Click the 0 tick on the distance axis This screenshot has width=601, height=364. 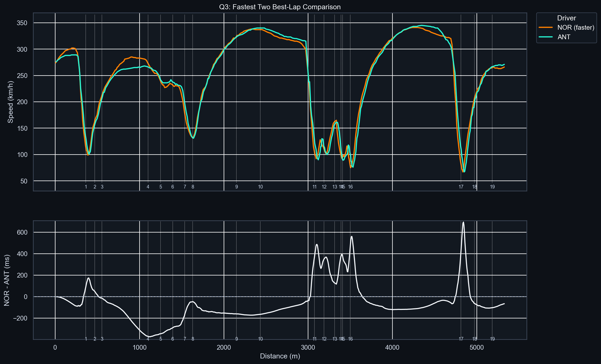coord(55,348)
